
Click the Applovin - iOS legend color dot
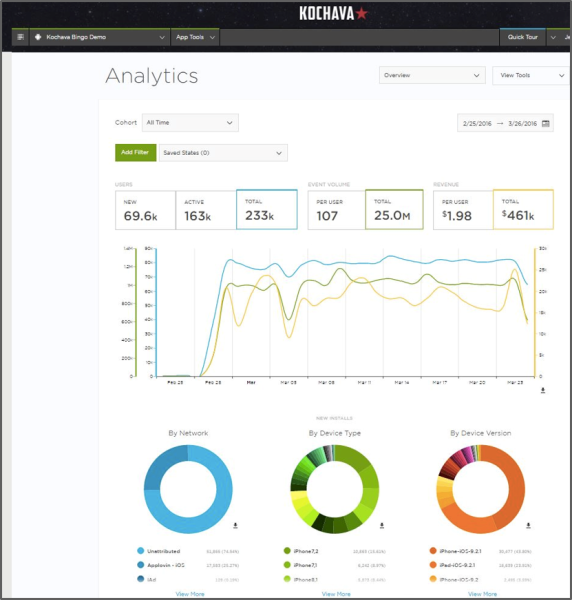[140, 565]
